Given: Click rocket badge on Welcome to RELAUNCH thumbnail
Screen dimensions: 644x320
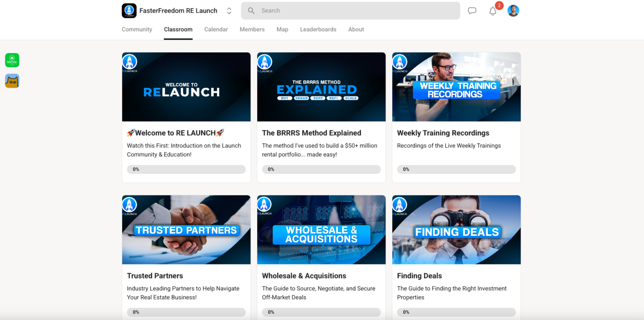Looking at the screenshot, I should [x=129, y=62].
